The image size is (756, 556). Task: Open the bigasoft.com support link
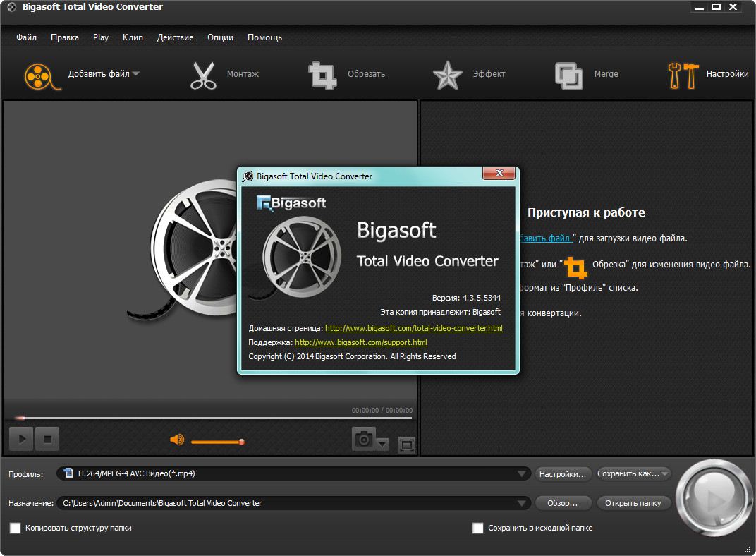pyautogui.click(x=360, y=342)
